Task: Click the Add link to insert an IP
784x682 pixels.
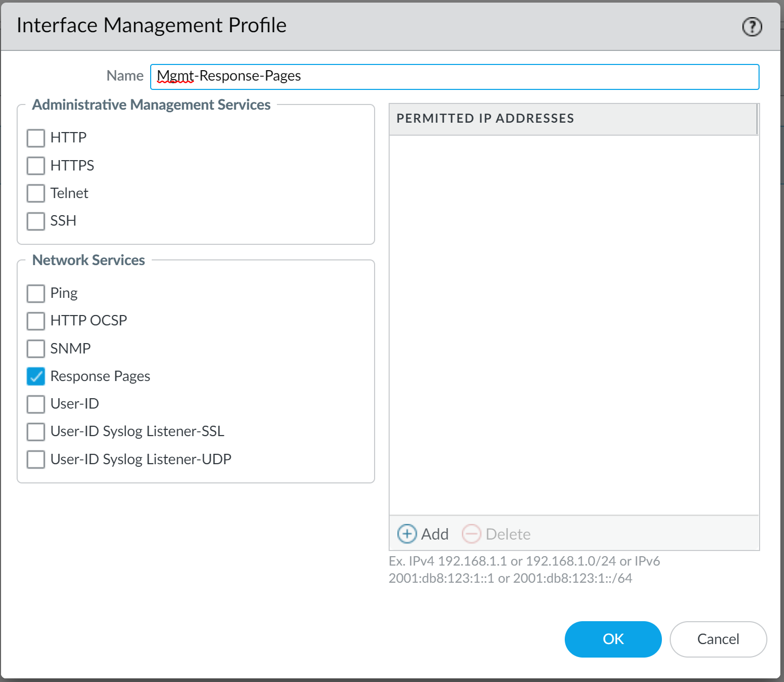Action: point(434,534)
